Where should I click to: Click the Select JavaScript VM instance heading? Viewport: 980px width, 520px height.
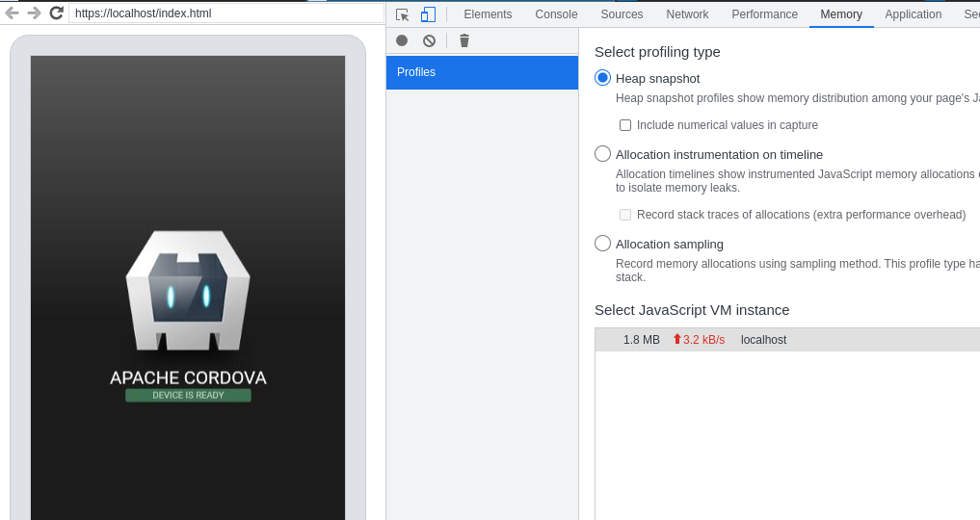(x=692, y=310)
